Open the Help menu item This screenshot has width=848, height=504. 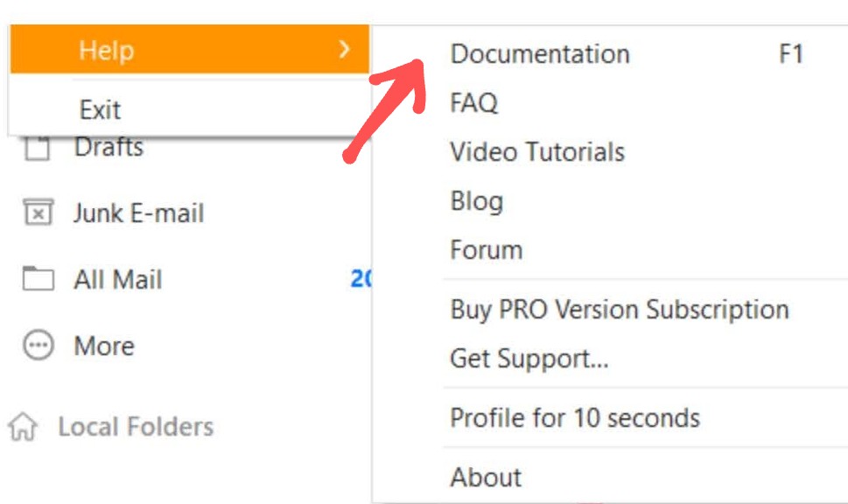tap(189, 50)
